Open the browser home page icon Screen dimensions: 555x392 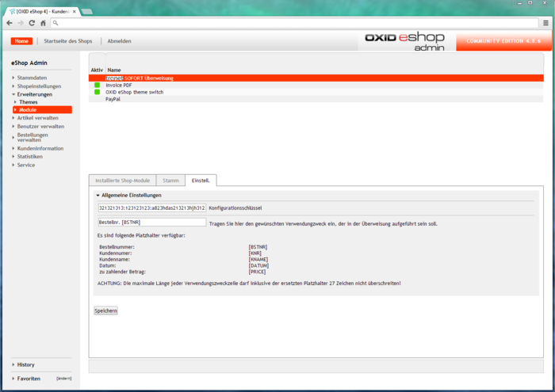(x=43, y=23)
